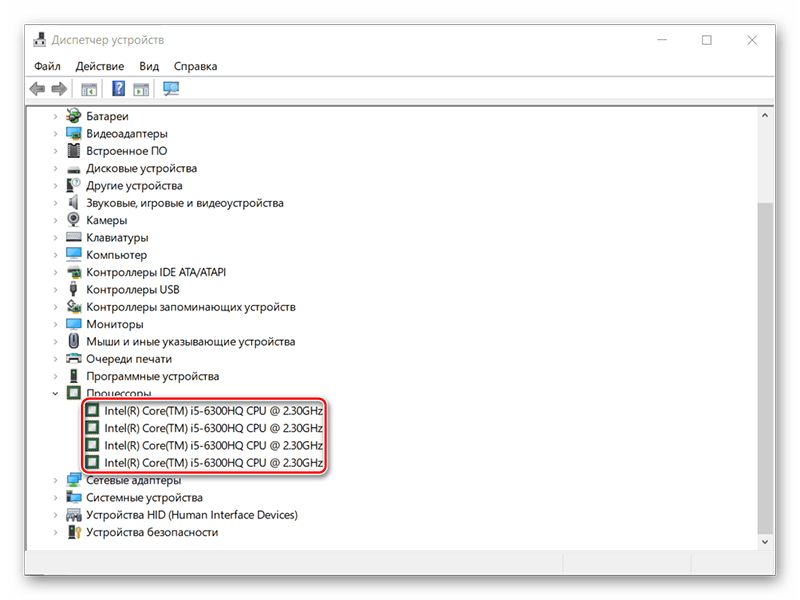Select the Встроенное ПО label
This screenshot has width=800, height=600.
[x=127, y=151]
